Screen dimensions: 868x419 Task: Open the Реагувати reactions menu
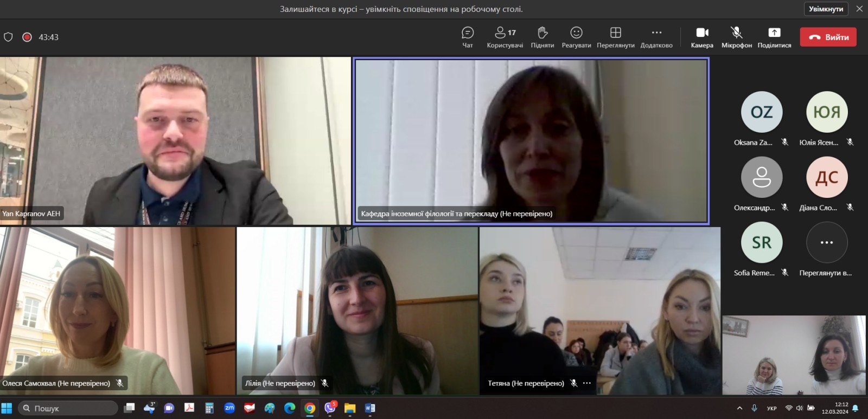[576, 37]
